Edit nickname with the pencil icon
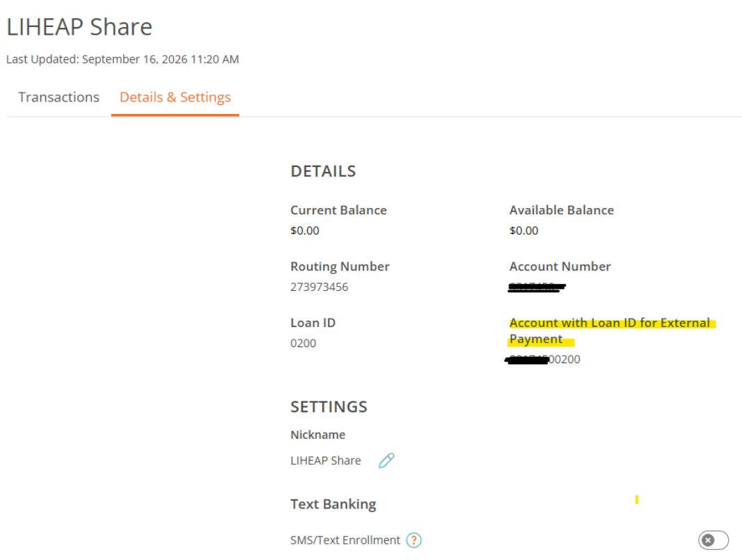 pyautogui.click(x=386, y=461)
